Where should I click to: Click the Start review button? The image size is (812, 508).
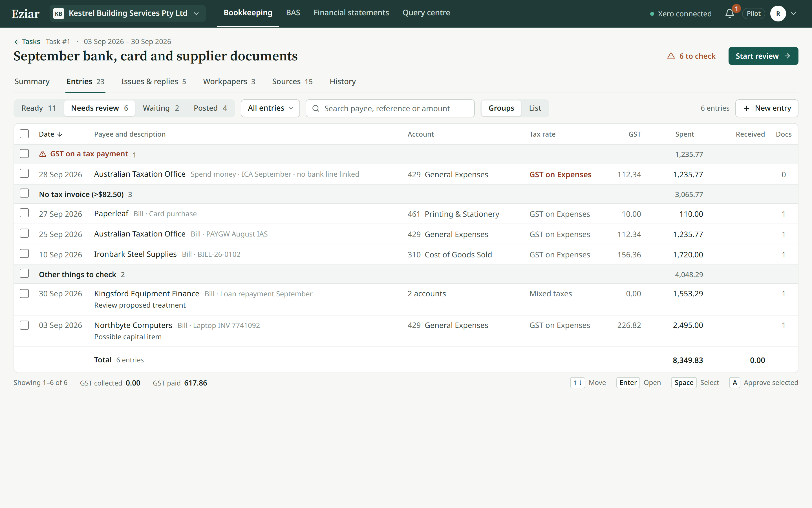(763, 56)
